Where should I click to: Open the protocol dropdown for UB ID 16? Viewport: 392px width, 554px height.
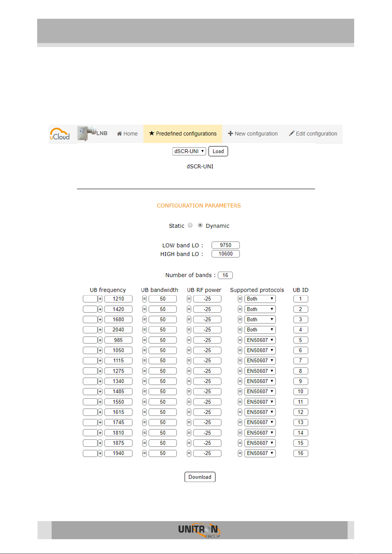pyautogui.click(x=260, y=453)
